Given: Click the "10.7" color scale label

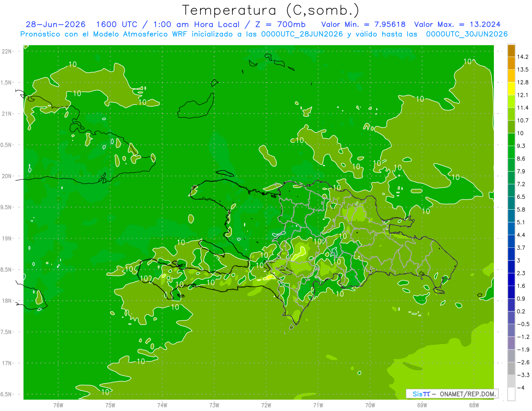Looking at the screenshot, I should pos(523,121).
